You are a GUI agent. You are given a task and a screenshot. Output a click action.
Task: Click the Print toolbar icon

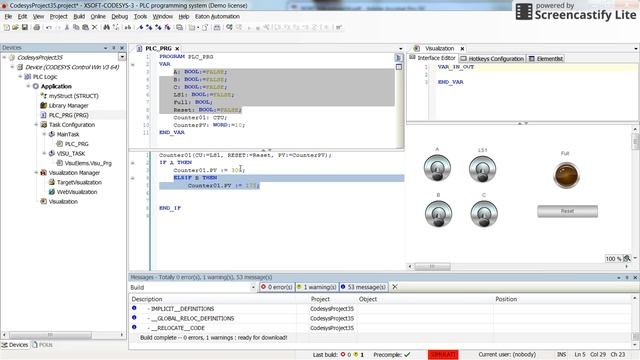point(37,27)
